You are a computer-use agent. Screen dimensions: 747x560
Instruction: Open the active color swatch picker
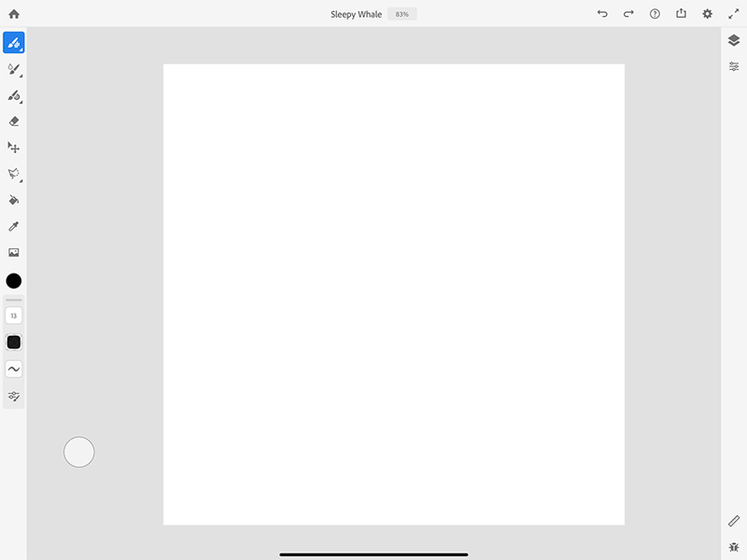pos(13,280)
